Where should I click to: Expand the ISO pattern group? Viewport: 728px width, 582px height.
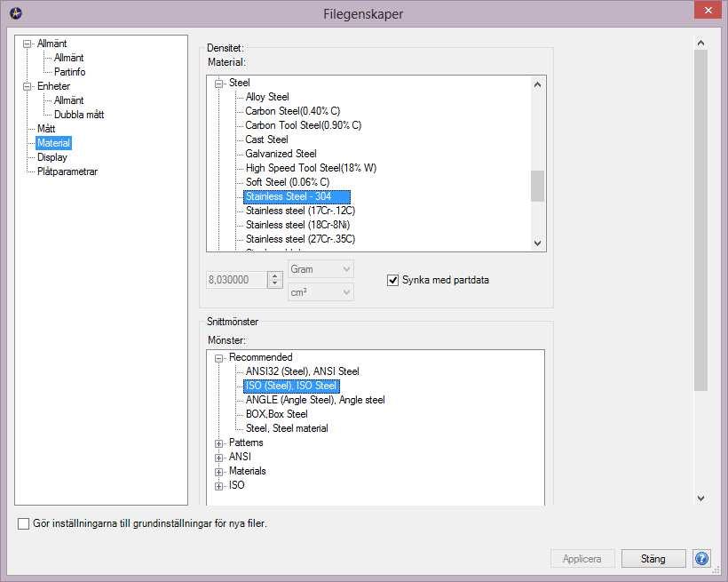[x=218, y=486]
